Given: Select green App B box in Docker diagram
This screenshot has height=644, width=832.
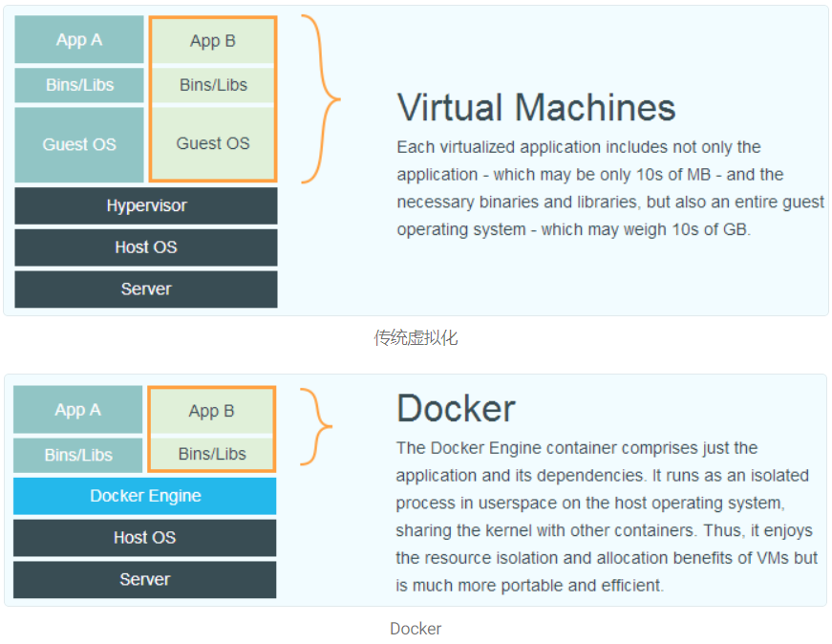Looking at the screenshot, I should (x=212, y=411).
